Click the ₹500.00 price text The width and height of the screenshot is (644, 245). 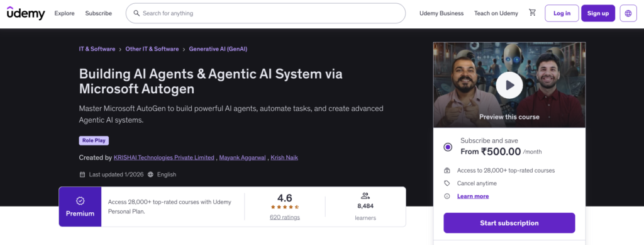[x=501, y=151]
